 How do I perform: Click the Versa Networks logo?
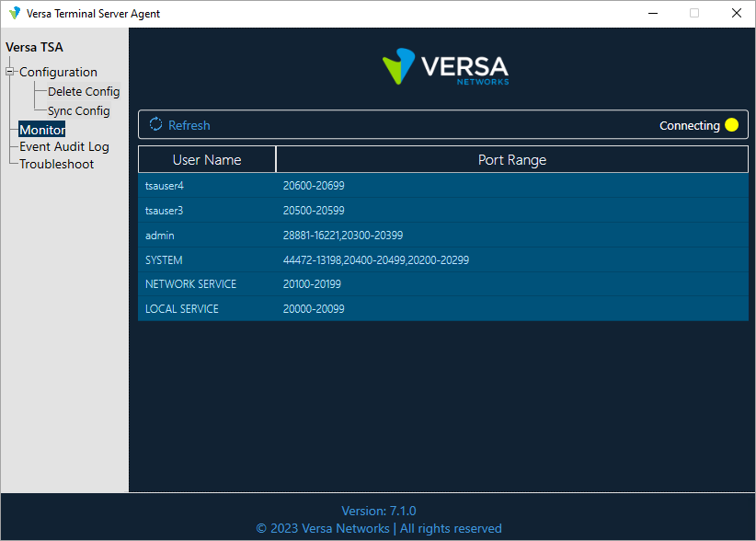445,67
